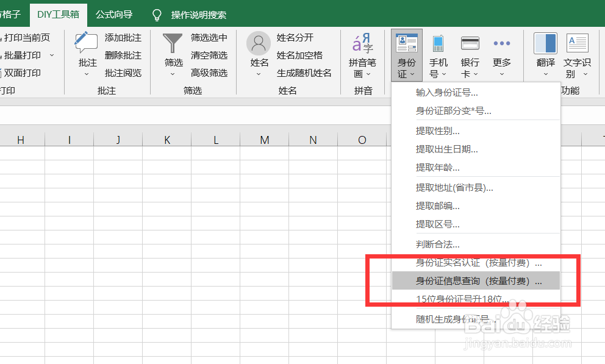The image size is (605, 364).
Task: Click the 文字识别 text recognition icon
Action: [577, 43]
